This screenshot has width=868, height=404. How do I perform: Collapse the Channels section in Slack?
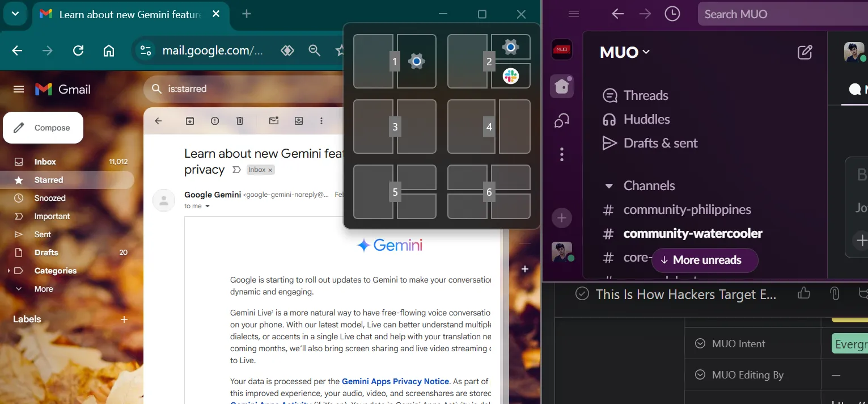[x=609, y=186]
